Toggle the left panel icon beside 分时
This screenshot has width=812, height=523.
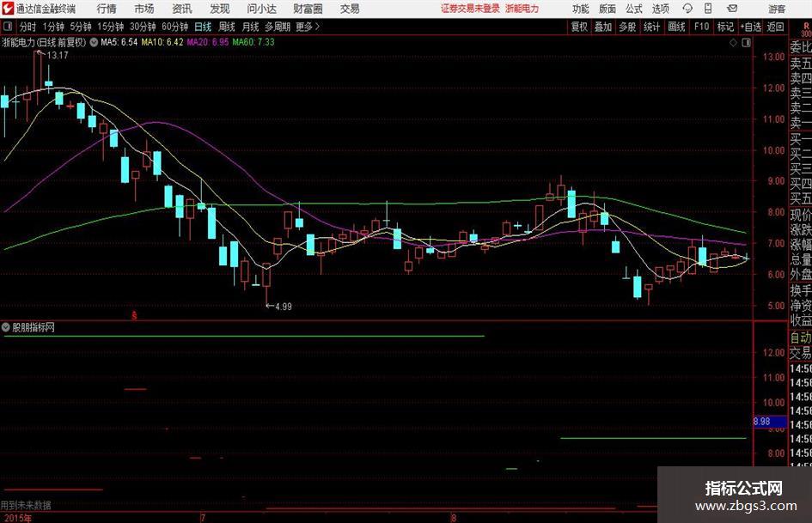click(7, 27)
